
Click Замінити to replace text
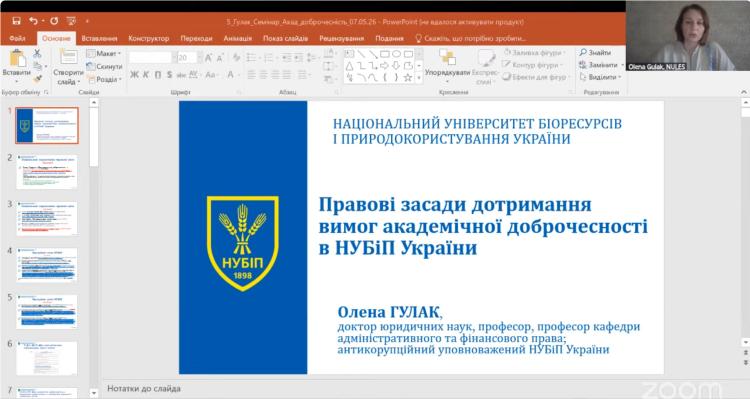click(602, 65)
